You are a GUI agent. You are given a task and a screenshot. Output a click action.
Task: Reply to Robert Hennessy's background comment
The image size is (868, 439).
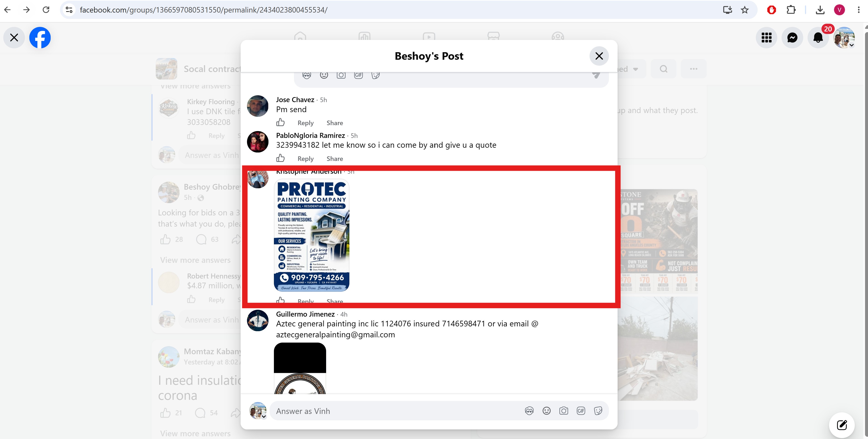(216, 300)
